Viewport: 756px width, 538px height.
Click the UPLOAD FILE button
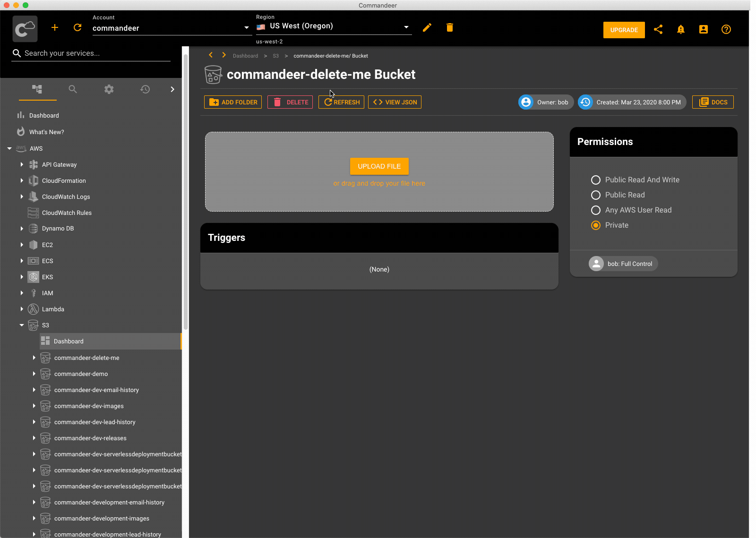point(379,166)
